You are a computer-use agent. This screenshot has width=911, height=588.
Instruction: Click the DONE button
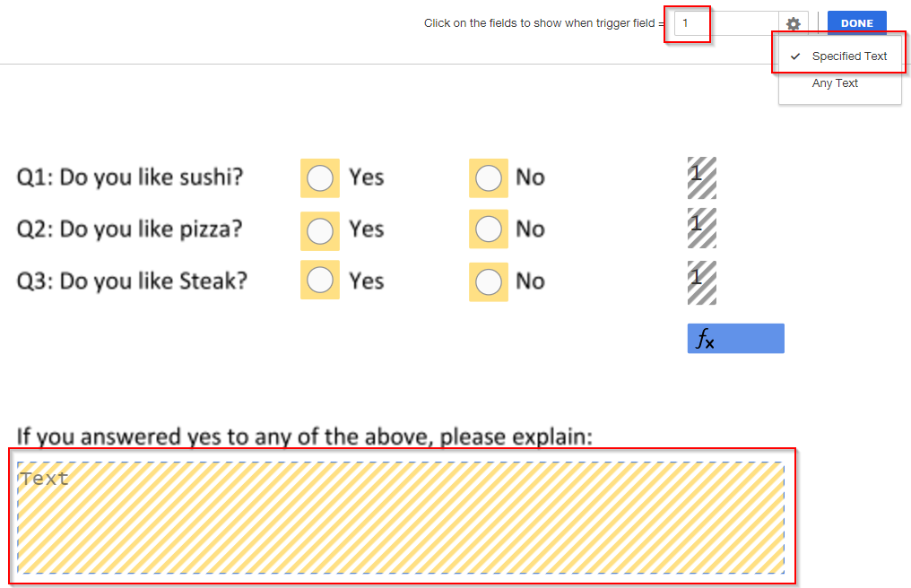click(x=856, y=22)
